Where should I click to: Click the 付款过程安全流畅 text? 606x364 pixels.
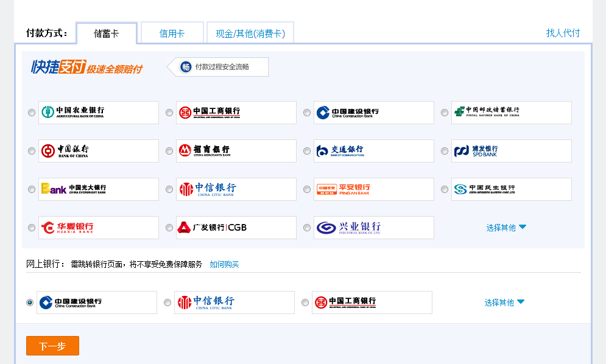pyautogui.click(x=222, y=67)
